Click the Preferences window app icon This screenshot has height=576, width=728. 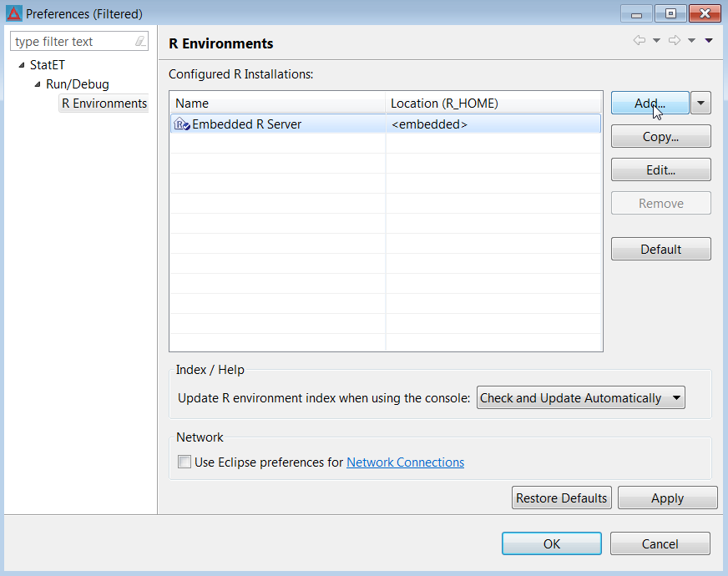pos(14,13)
